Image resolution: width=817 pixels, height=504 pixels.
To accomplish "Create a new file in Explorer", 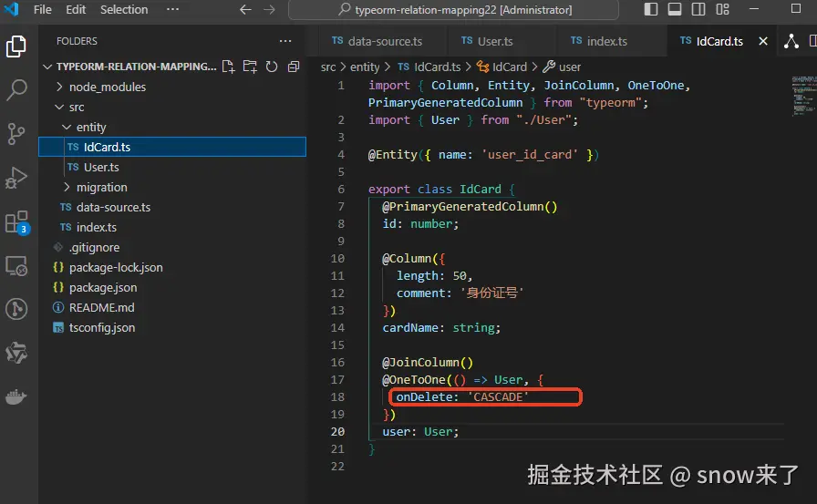I will pos(228,67).
